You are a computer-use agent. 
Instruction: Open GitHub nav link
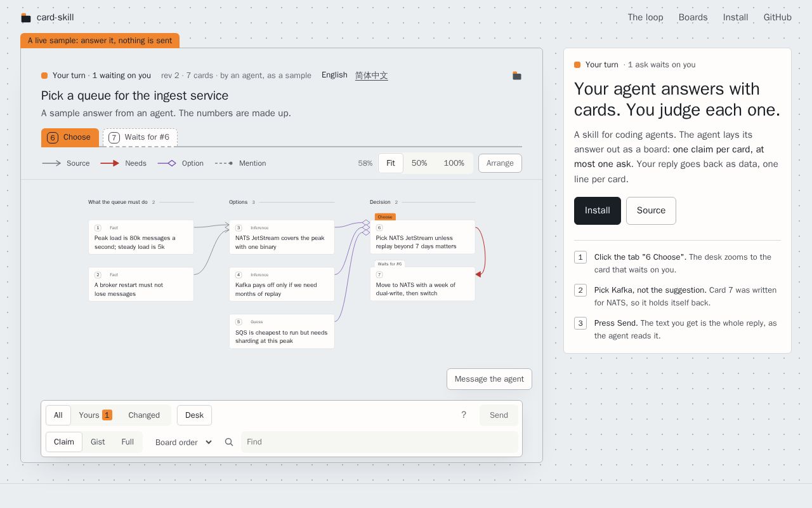tap(778, 18)
